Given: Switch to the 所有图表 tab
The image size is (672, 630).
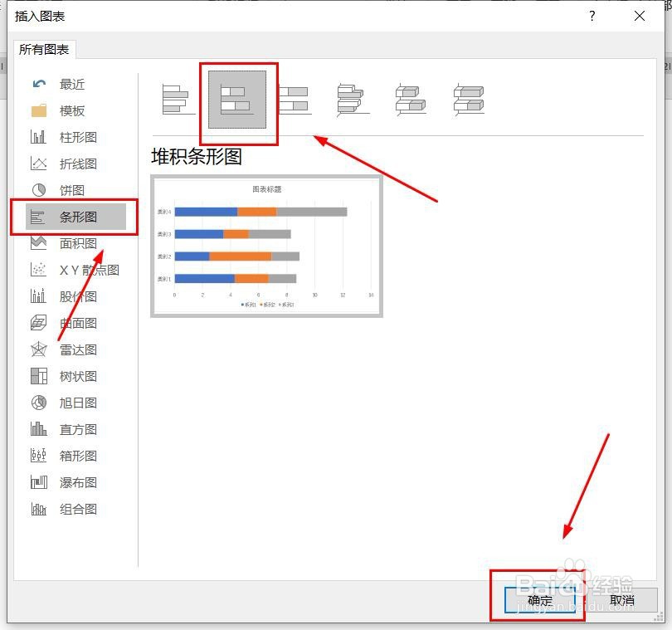Looking at the screenshot, I should point(42,49).
